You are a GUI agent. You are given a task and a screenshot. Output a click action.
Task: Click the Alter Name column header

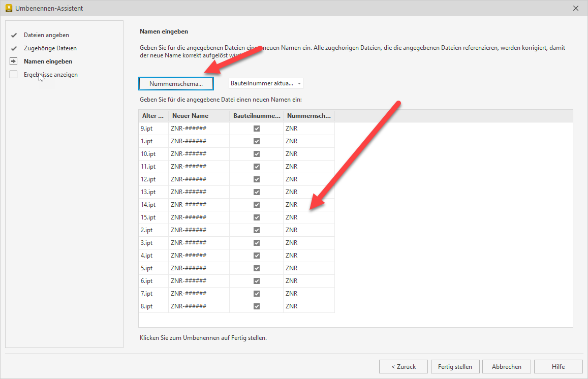pyautogui.click(x=153, y=116)
